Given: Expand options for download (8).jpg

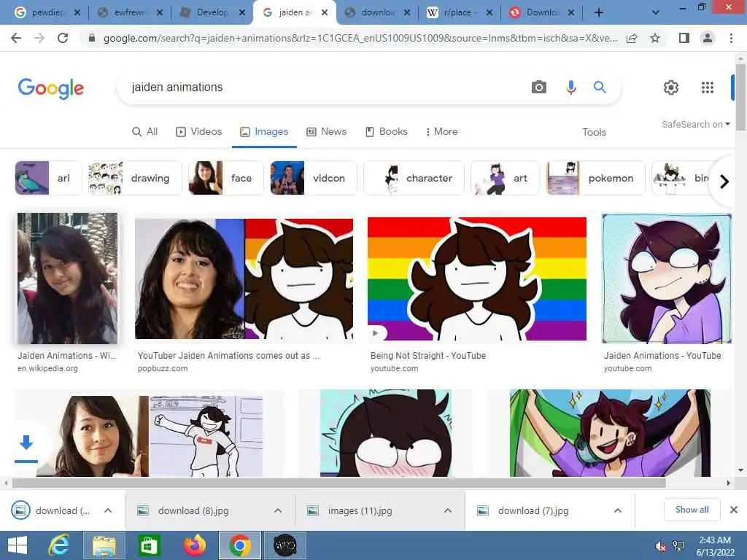Looking at the screenshot, I should (x=278, y=510).
